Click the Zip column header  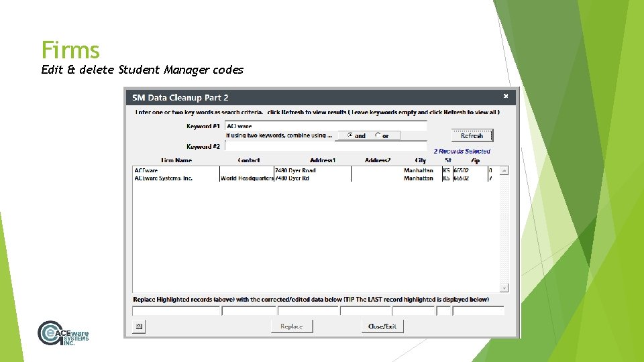tap(475, 160)
